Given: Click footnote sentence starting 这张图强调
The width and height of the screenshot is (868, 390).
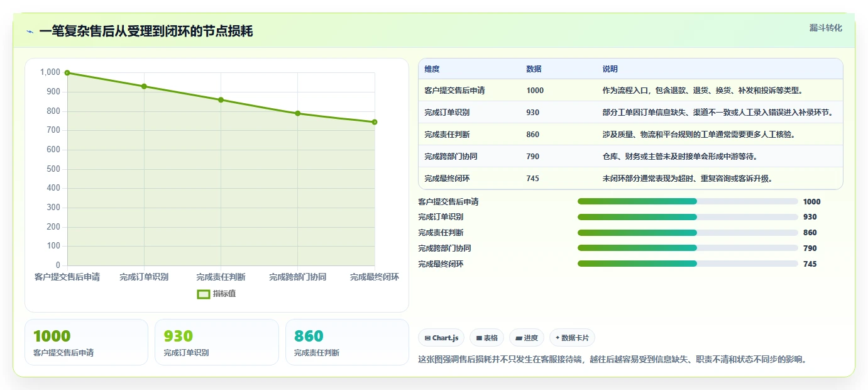Looking at the screenshot, I should coord(612,360).
